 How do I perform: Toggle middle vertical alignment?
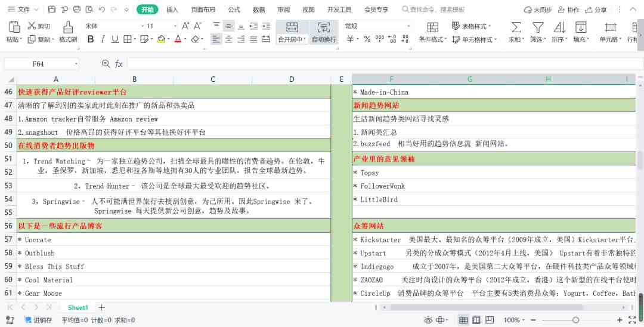tap(229, 26)
